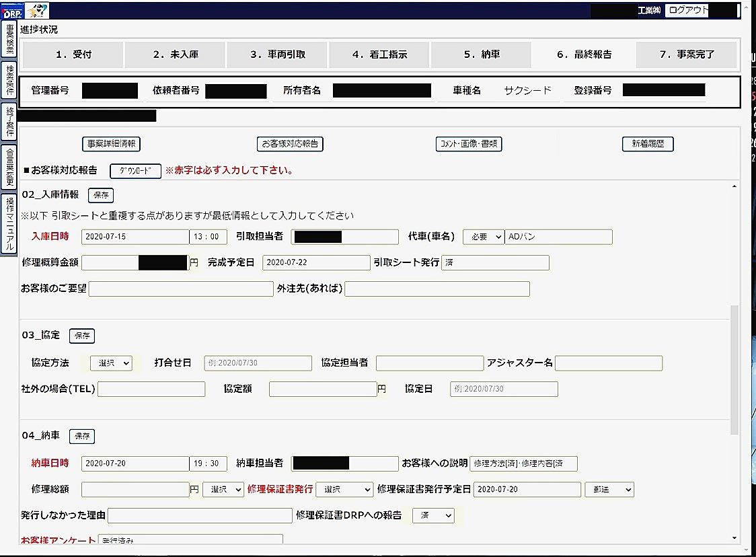Expand the 修理保証書発行 dropdown
Viewport: 756px width, 557px height.
[344, 490]
